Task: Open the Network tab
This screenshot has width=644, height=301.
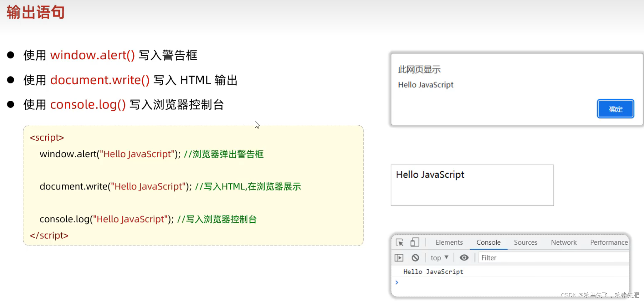Action: pos(564,242)
